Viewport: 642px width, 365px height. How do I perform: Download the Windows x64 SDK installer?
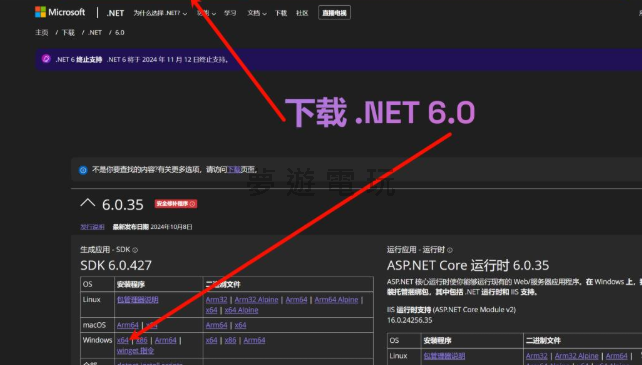coord(122,340)
